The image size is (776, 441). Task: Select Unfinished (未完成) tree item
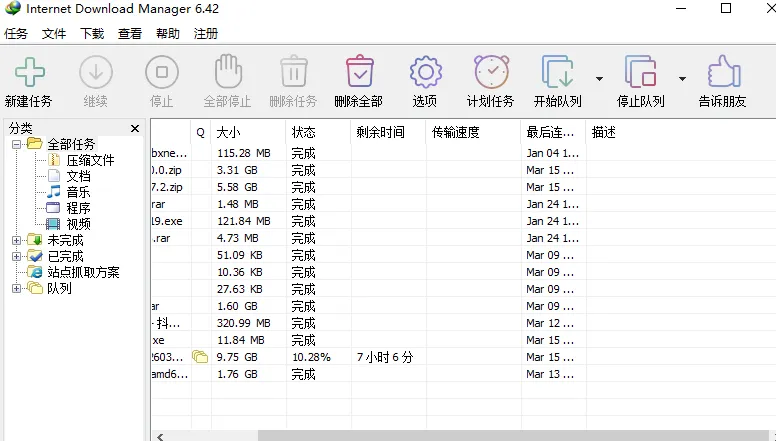[x=65, y=240]
